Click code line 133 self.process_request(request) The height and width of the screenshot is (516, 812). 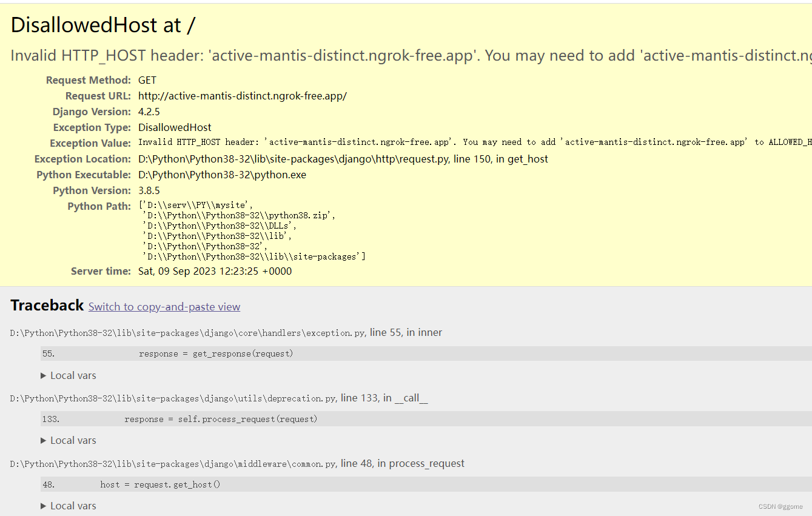coord(426,419)
